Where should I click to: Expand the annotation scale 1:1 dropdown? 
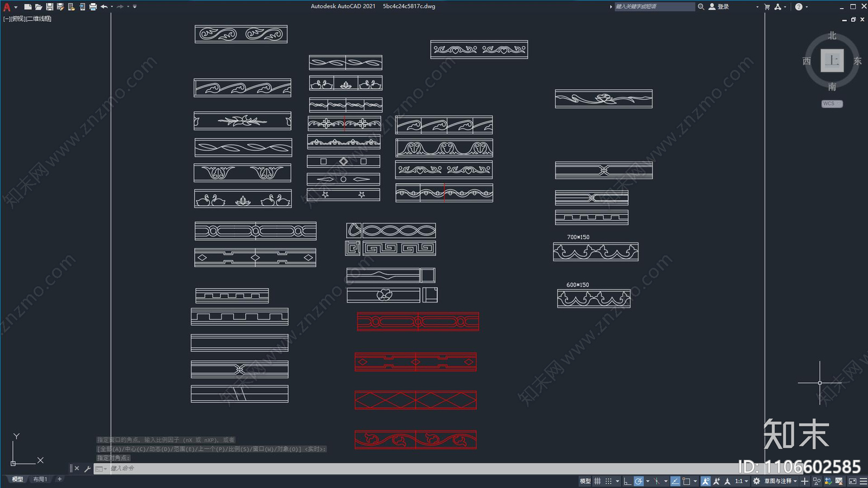pos(741,481)
